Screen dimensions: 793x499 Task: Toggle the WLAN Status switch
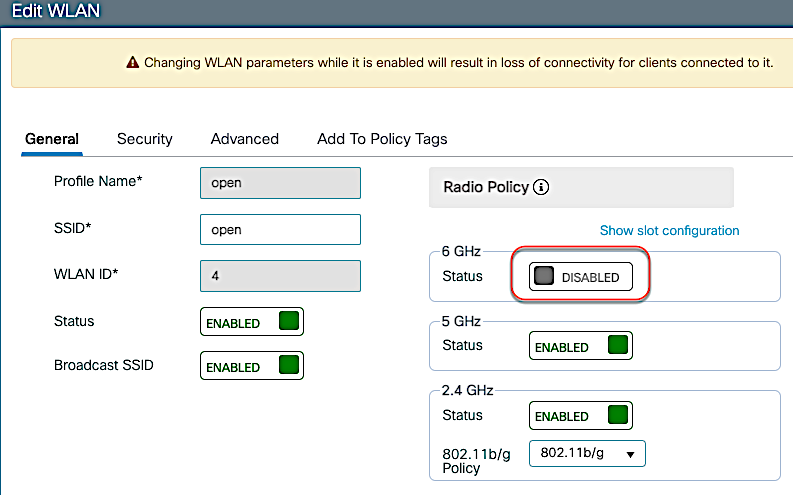pyautogui.click(x=252, y=322)
